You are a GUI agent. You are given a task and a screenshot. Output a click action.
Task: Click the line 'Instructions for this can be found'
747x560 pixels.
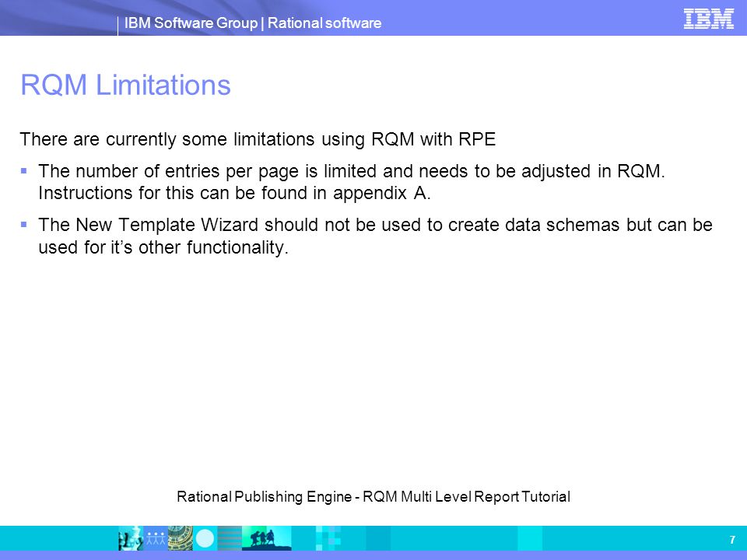click(x=234, y=193)
